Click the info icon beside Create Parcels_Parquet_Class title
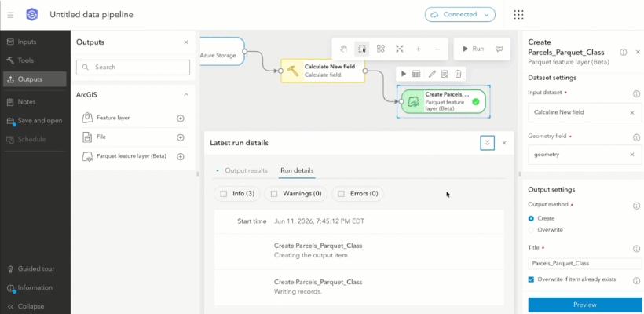Viewport: 644px width, 314px height. pos(623,52)
